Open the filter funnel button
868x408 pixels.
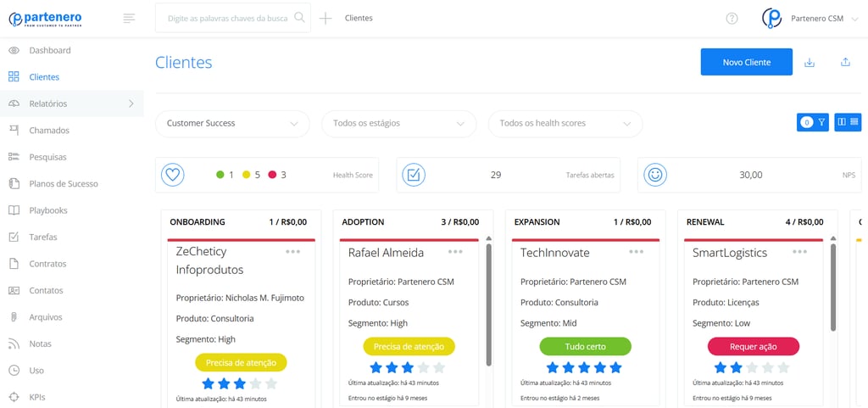pos(813,122)
